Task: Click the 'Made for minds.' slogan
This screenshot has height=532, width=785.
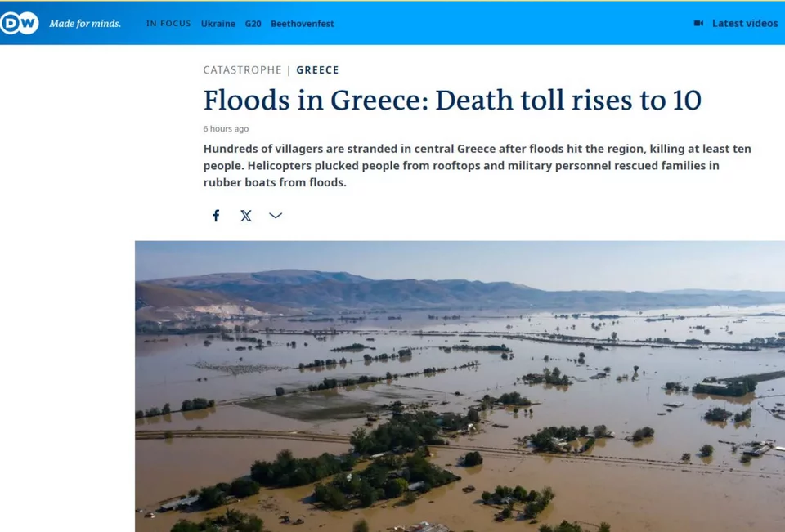Action: (x=85, y=24)
